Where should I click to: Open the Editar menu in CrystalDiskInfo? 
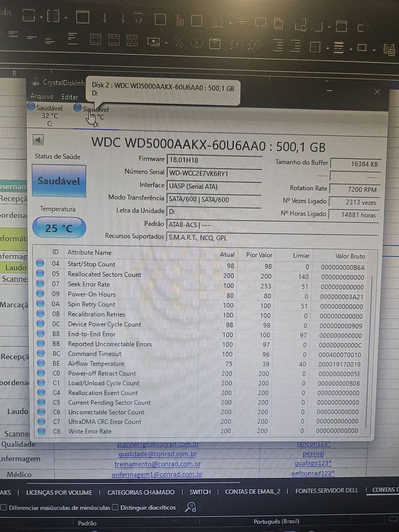pos(70,97)
